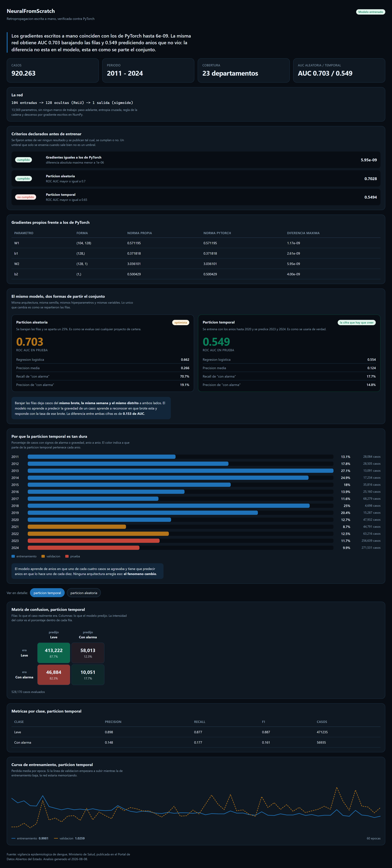Click the "NORMA PYTORCH" column header
This screenshot has height=868, width=392.
click(217, 233)
